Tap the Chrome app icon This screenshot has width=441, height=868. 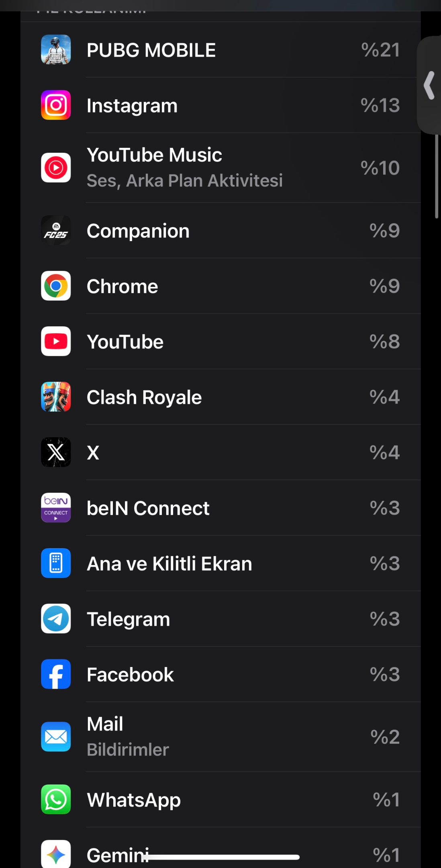click(56, 286)
